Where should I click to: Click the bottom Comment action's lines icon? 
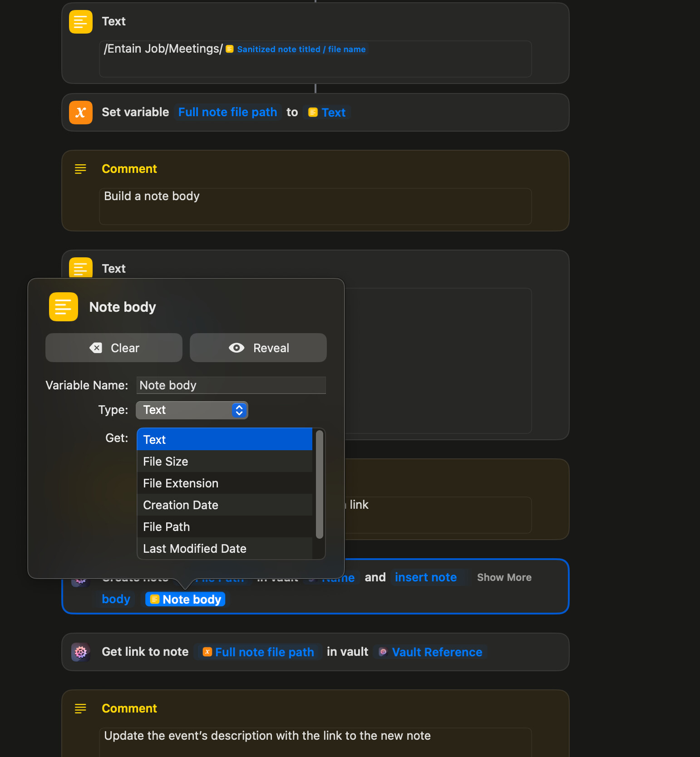(x=80, y=708)
